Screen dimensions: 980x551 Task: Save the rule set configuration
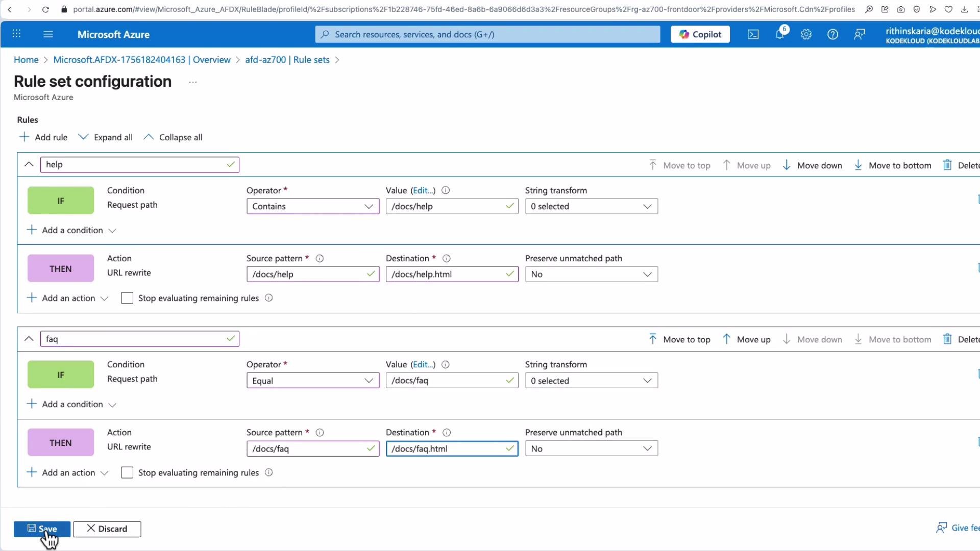42,529
